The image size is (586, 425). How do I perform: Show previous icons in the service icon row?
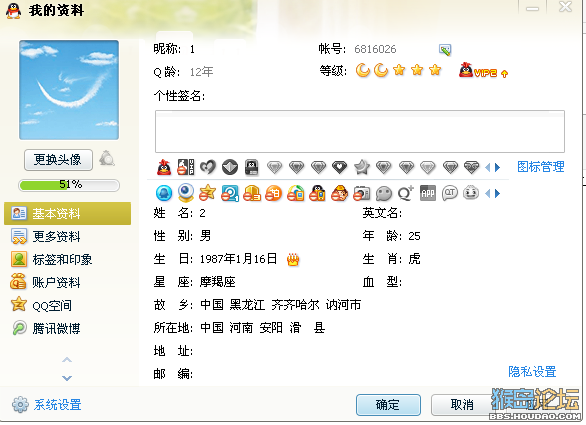pyautogui.click(x=487, y=193)
